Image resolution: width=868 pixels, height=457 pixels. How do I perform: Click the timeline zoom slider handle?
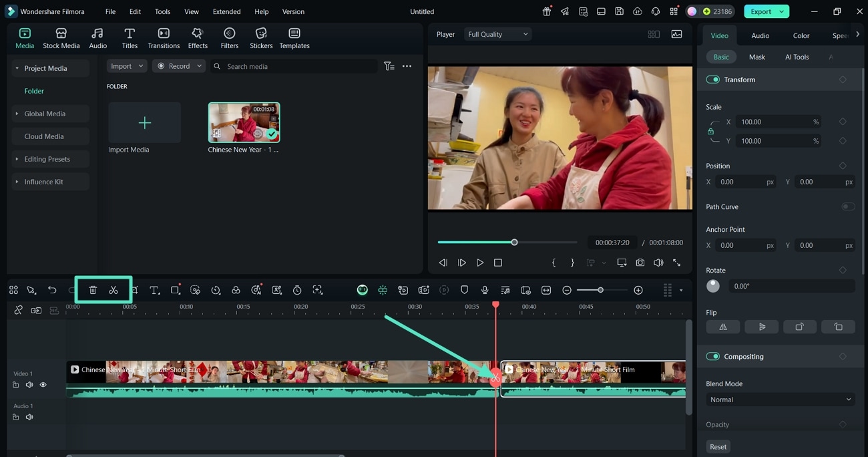pyautogui.click(x=600, y=290)
